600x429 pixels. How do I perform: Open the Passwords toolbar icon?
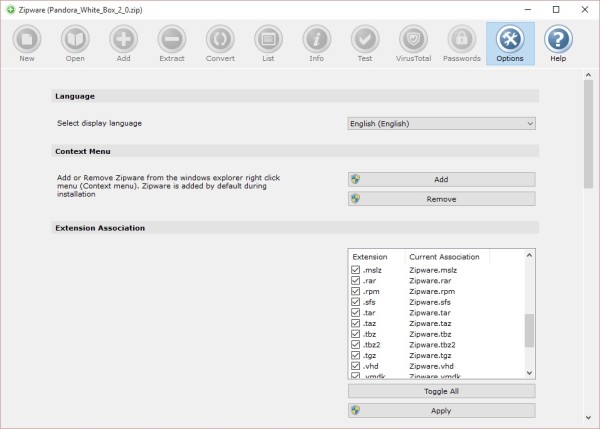(461, 39)
